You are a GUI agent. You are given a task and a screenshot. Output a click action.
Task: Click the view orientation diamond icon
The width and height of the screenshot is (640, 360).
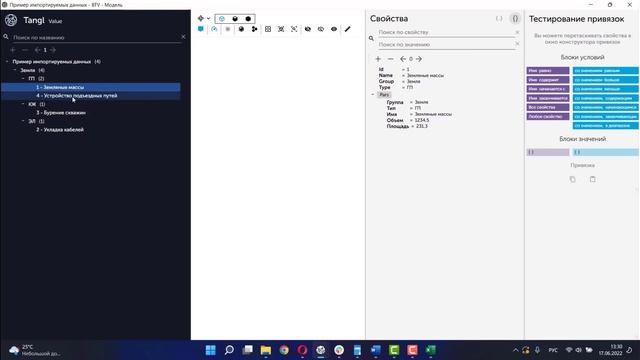(200, 18)
